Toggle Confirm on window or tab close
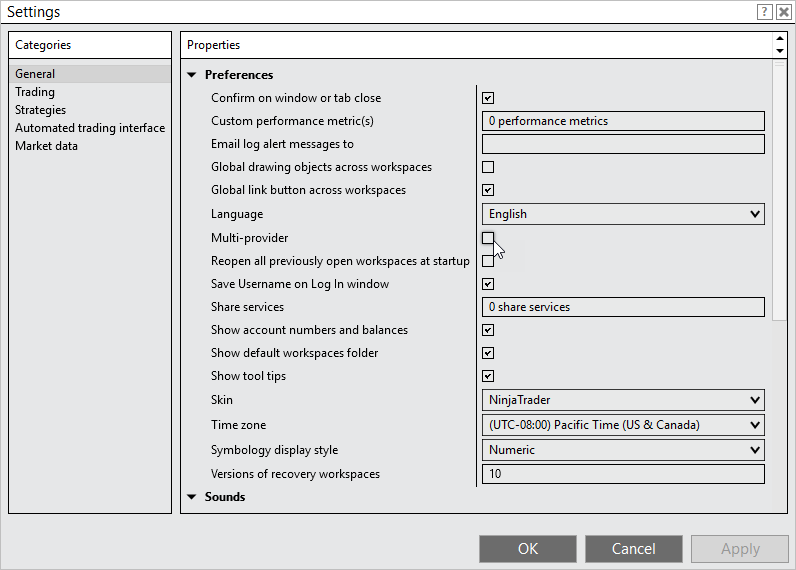This screenshot has width=796, height=570. 488,98
